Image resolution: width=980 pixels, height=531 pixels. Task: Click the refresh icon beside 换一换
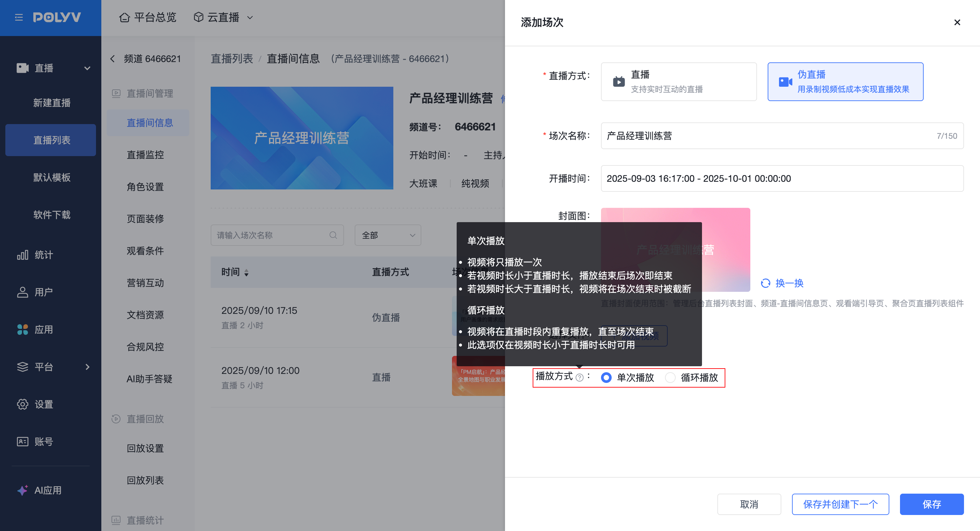pyautogui.click(x=765, y=283)
